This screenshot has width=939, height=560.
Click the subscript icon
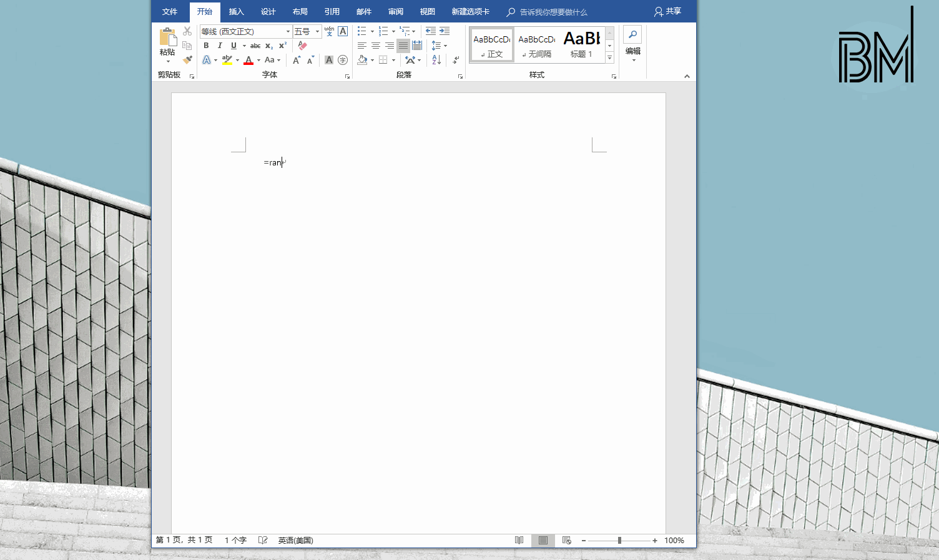tap(268, 46)
